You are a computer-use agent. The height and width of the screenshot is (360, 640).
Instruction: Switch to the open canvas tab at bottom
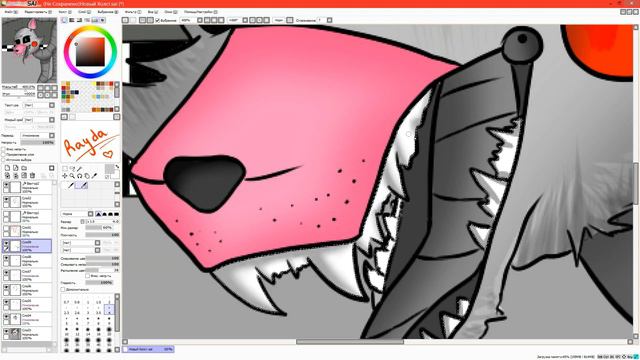149,349
